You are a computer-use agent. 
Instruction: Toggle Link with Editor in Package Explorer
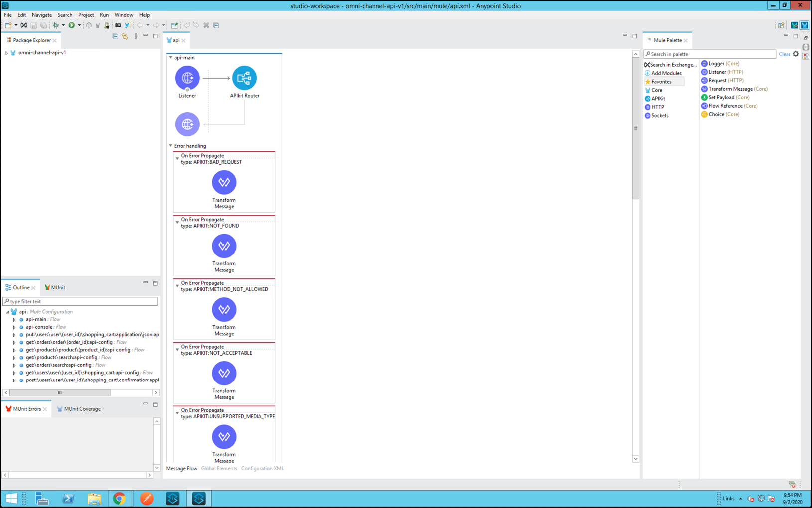[x=125, y=37]
